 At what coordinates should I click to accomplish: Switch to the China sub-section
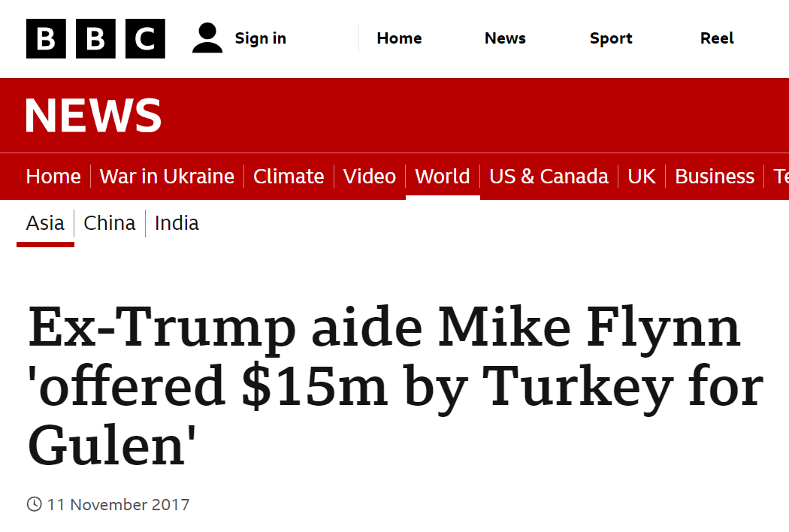tap(110, 223)
